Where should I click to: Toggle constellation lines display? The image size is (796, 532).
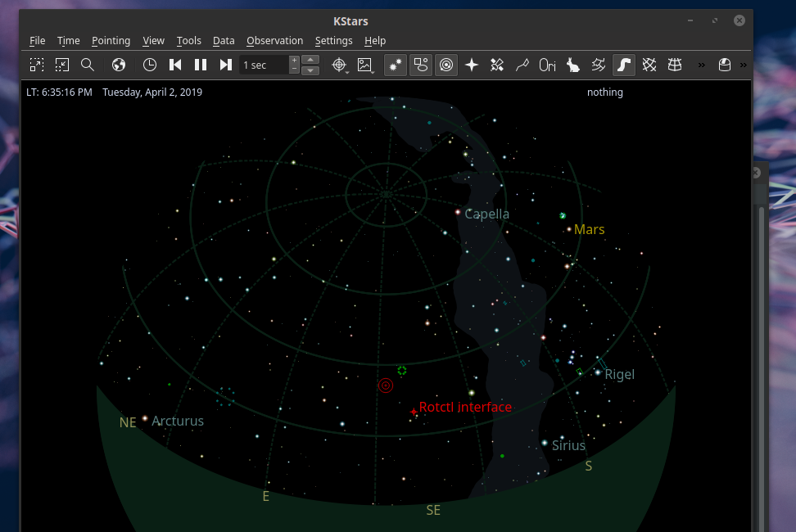522,65
